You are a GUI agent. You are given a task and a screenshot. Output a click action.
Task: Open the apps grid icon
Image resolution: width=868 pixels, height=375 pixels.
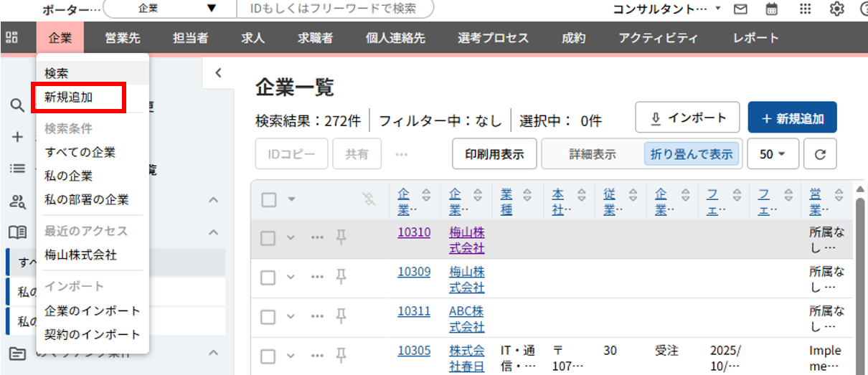pyautogui.click(x=805, y=9)
